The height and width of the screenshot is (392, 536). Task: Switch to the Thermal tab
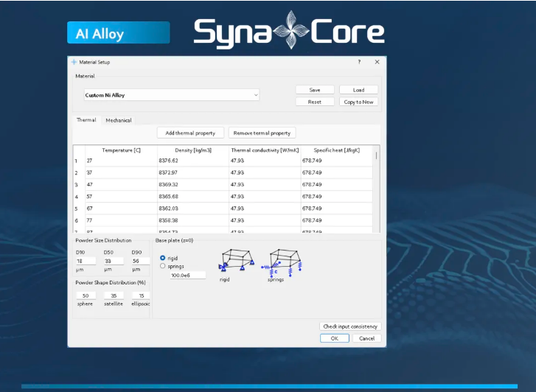click(x=86, y=120)
